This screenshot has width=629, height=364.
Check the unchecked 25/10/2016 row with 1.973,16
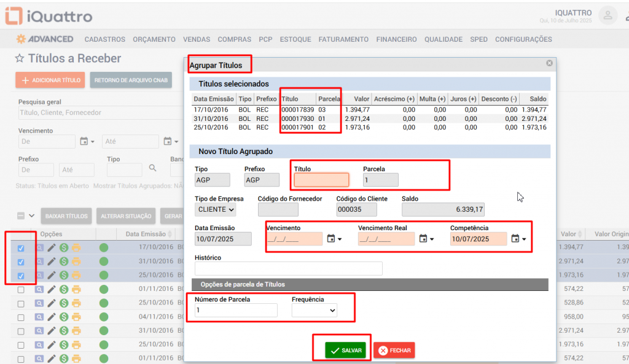click(21, 345)
